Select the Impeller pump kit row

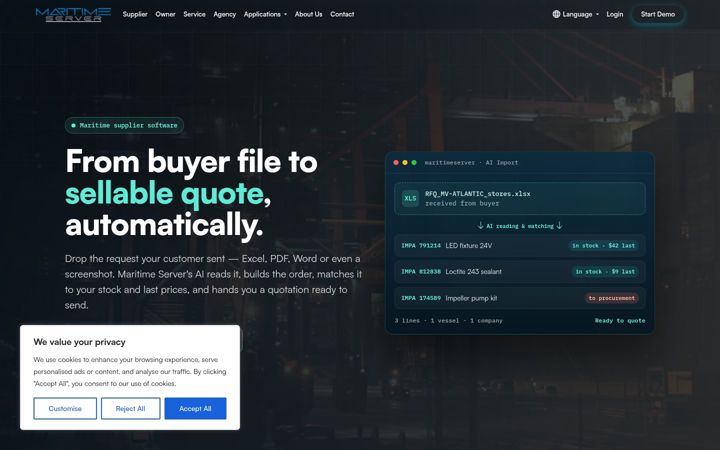point(520,298)
